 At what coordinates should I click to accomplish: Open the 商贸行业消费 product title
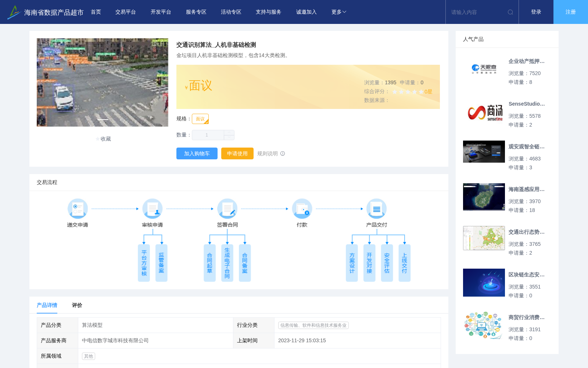click(527, 318)
